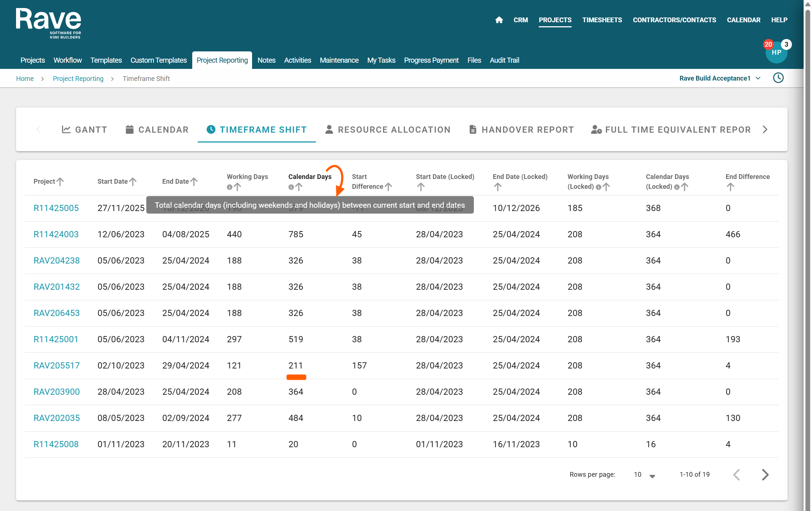Click Project Reporting breadcrumb link
The width and height of the screenshot is (812, 511).
78,79
